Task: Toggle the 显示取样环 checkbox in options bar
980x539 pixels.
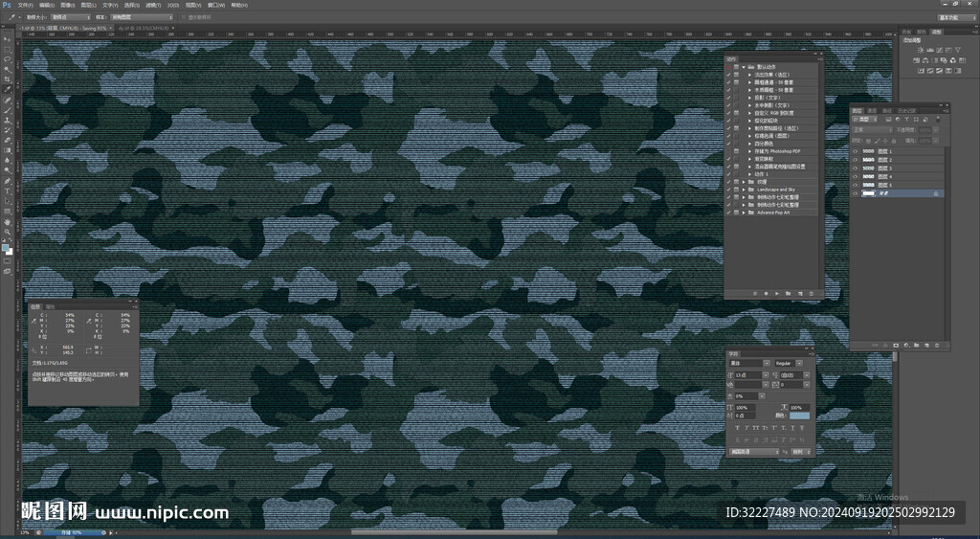Action: click(184, 17)
